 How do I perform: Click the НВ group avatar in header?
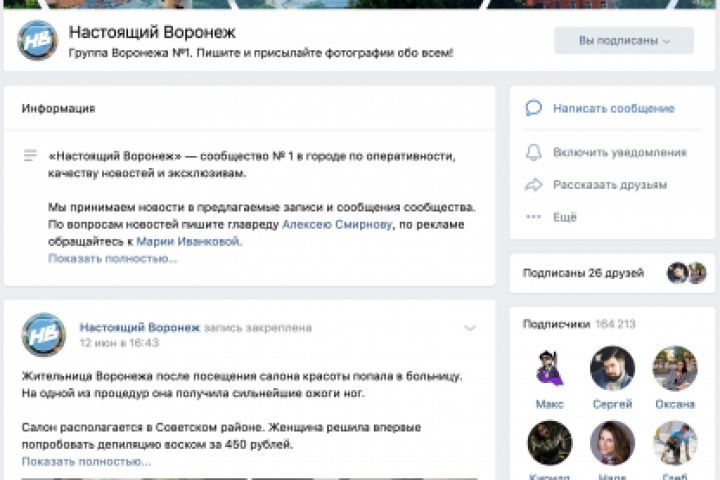point(38,40)
